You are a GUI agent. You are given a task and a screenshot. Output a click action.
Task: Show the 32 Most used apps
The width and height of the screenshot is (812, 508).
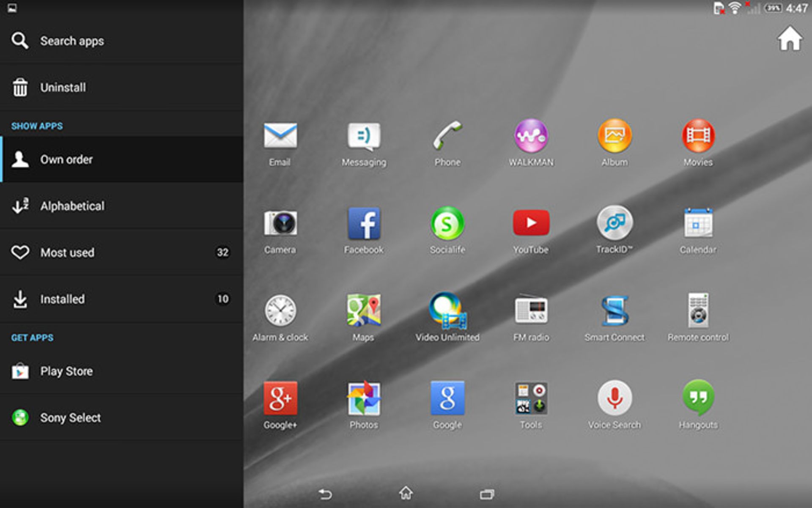[x=67, y=253]
